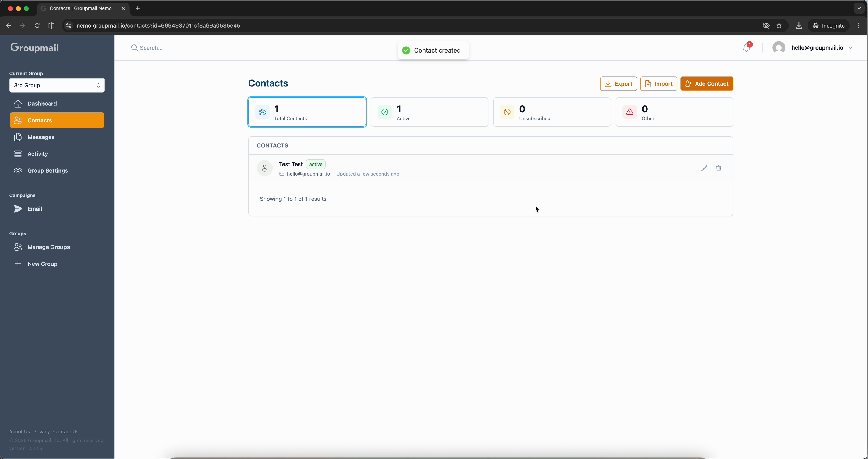This screenshot has width=868, height=459.
Task: Click the Add Contact button
Action: point(707,83)
